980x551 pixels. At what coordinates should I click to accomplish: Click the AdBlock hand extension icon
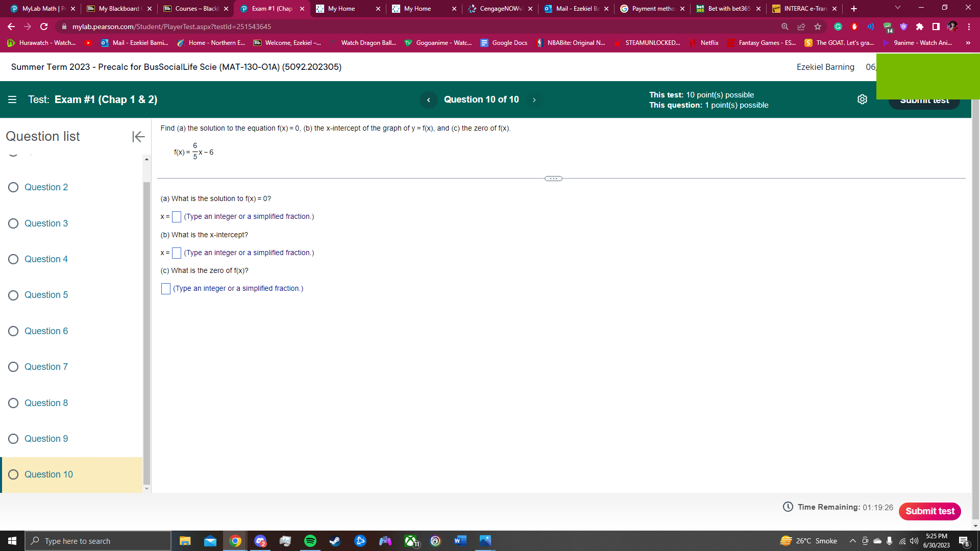(x=854, y=27)
